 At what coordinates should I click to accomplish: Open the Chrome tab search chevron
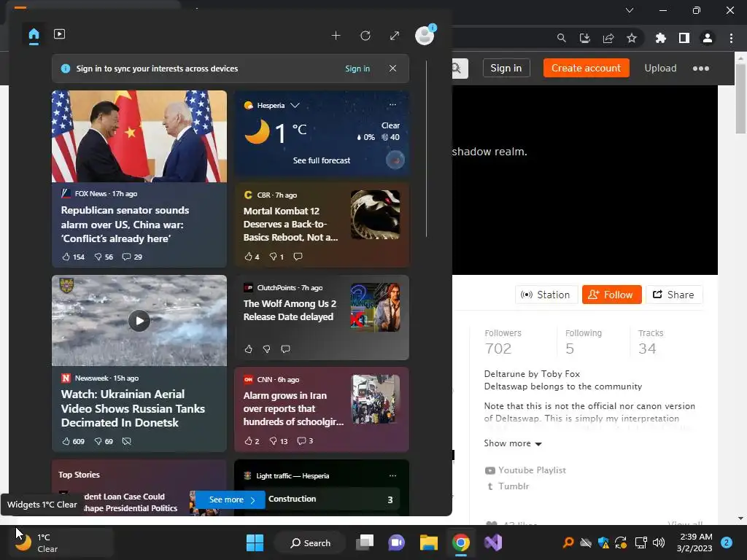(630, 10)
